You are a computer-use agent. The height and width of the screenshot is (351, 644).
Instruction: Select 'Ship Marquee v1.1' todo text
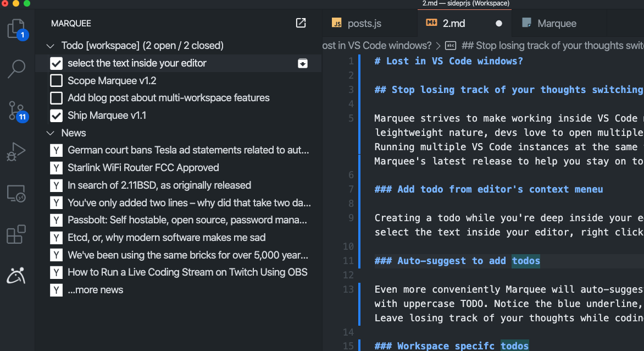[107, 116]
